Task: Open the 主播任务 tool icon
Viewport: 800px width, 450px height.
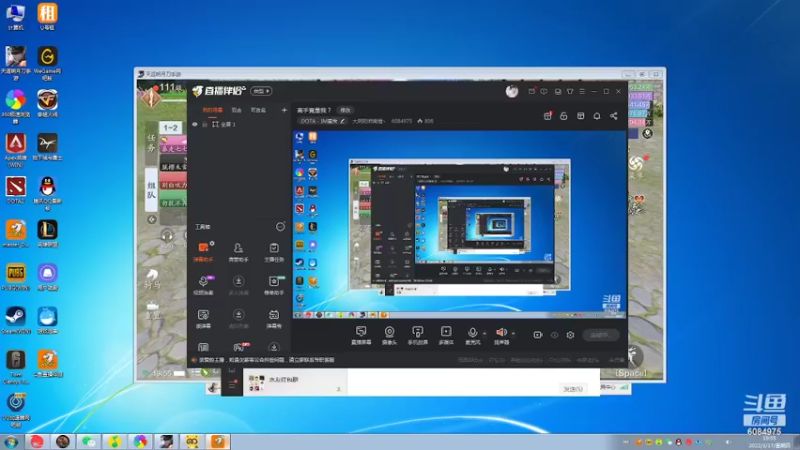Action: [x=274, y=252]
